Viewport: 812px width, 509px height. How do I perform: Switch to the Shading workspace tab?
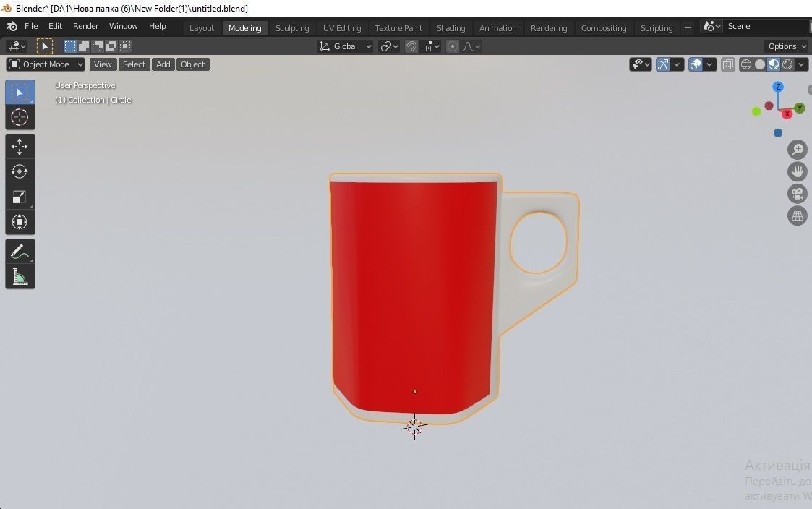[450, 28]
